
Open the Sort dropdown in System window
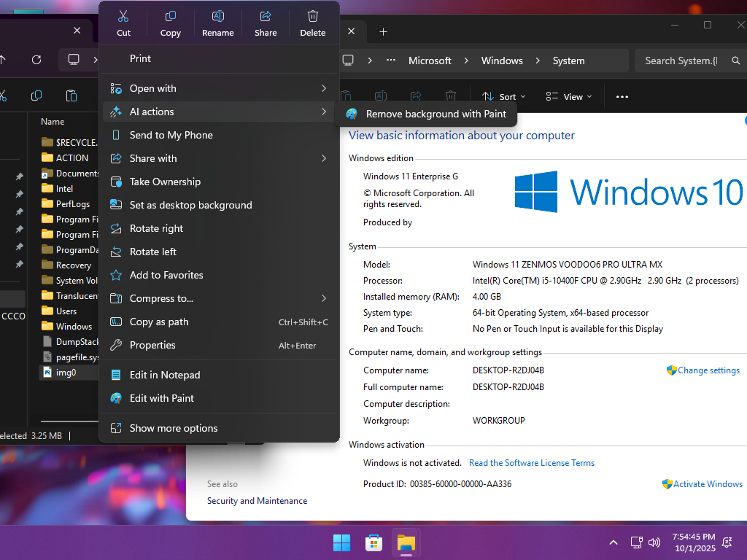(503, 97)
